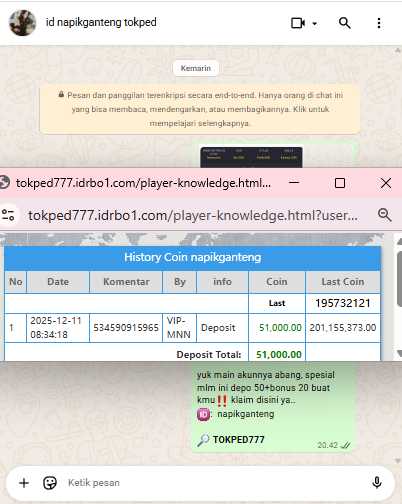Close the tokped777 popup window
This screenshot has height=504, width=402.
pyautogui.click(x=386, y=183)
